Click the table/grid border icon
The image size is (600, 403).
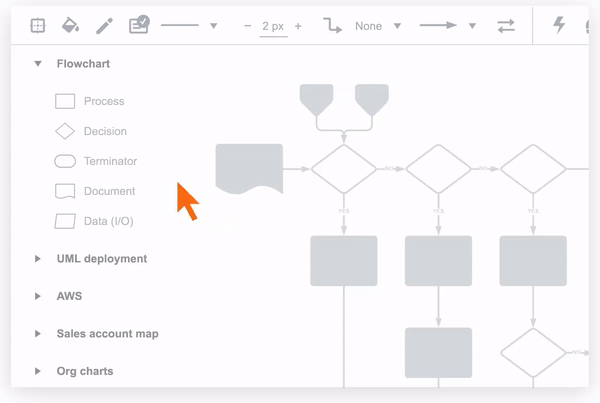[37, 26]
